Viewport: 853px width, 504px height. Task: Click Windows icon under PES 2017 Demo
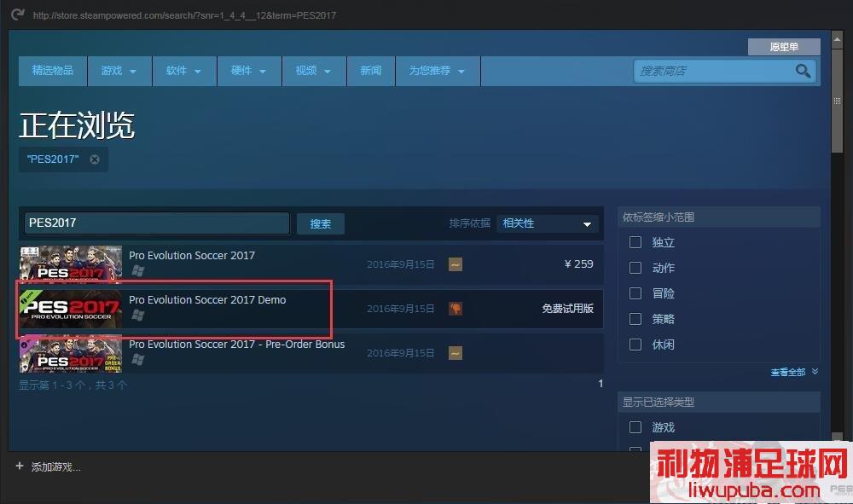[138, 315]
